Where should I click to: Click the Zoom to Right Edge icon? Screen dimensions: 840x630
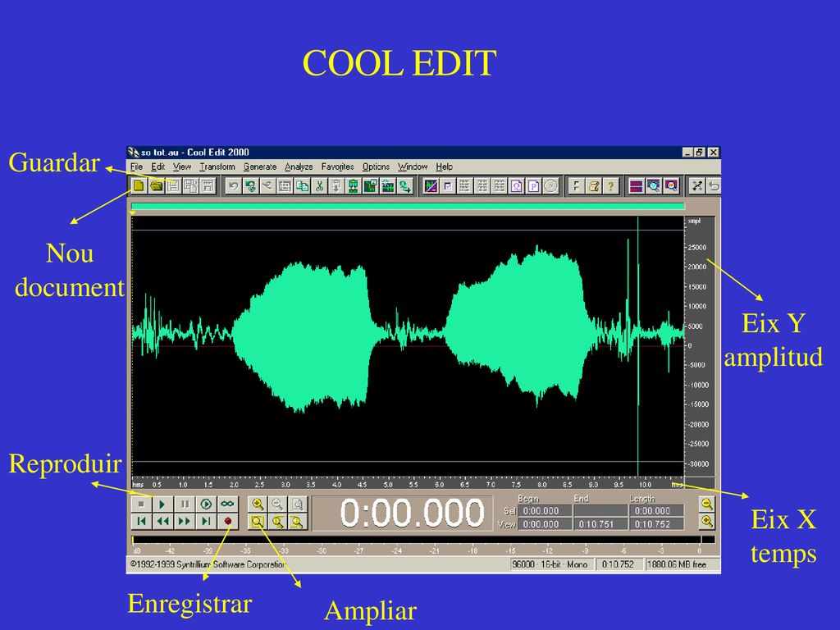coord(297,521)
